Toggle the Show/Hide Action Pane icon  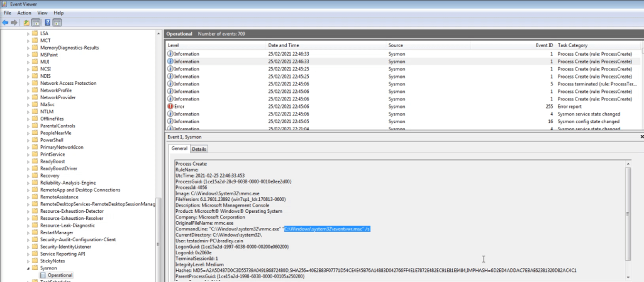[x=57, y=22]
